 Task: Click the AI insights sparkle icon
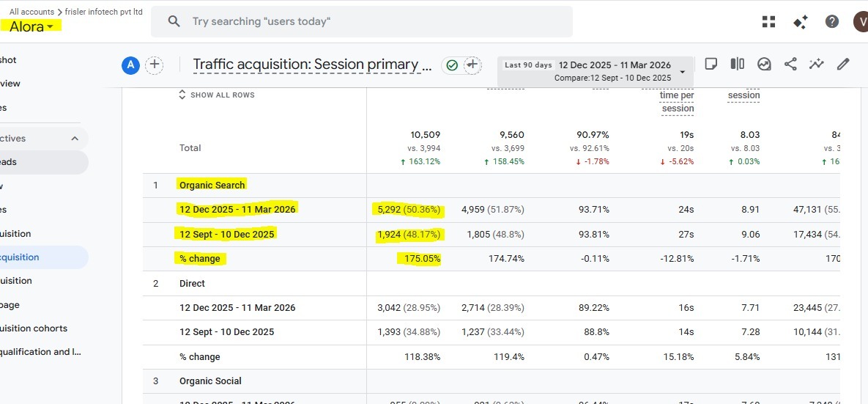[801, 22]
